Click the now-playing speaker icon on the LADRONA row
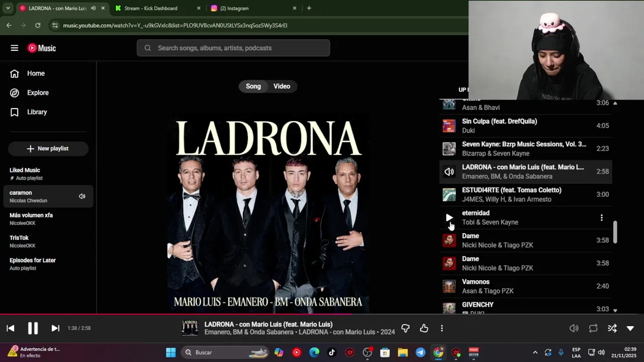The height and width of the screenshot is (362, 644). tap(449, 171)
